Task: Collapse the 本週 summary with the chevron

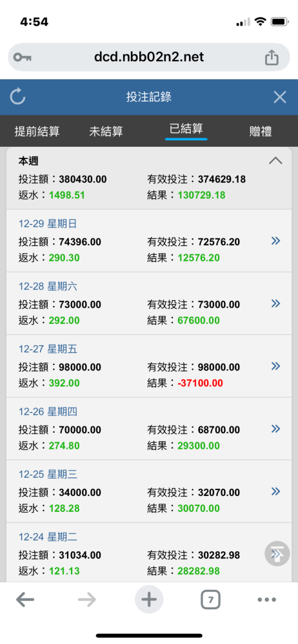Action: [276, 160]
